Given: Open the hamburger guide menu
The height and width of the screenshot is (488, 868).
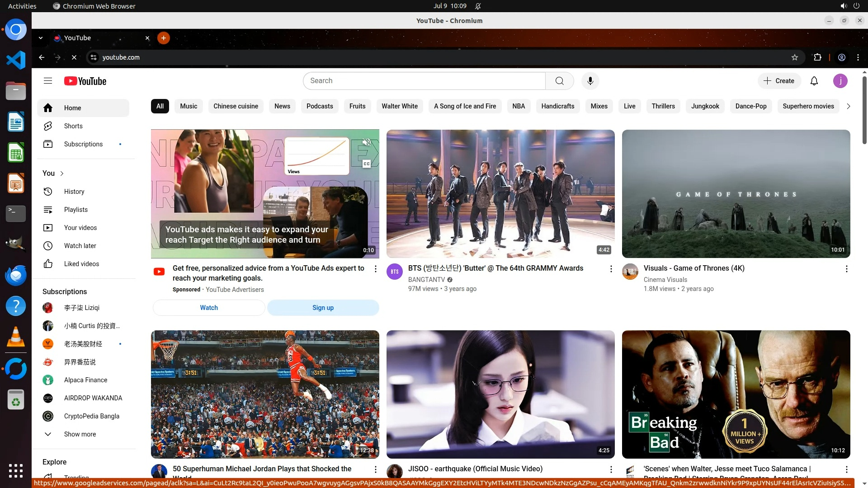Looking at the screenshot, I should [48, 81].
